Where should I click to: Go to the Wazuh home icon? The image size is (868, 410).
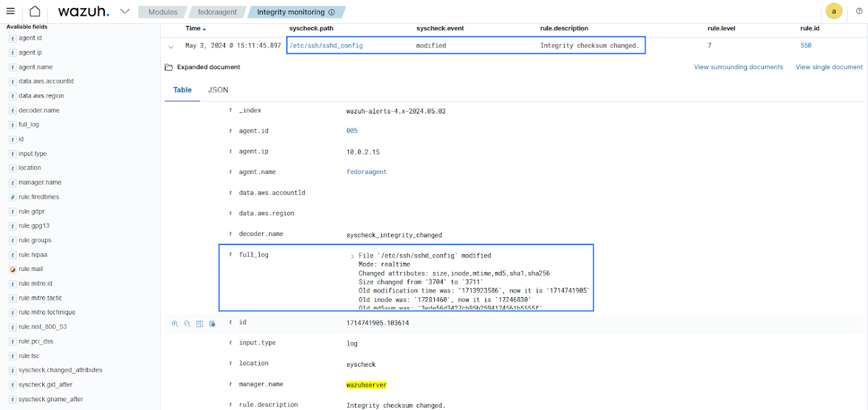pos(35,12)
